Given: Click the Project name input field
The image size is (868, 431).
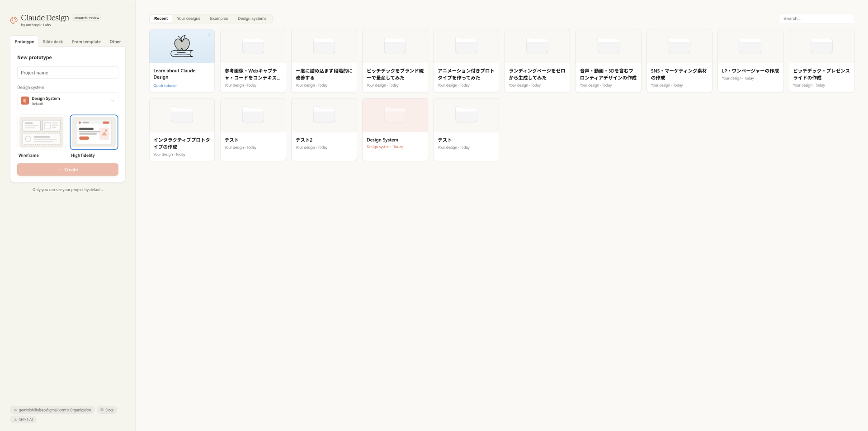Looking at the screenshot, I should 67,73.
